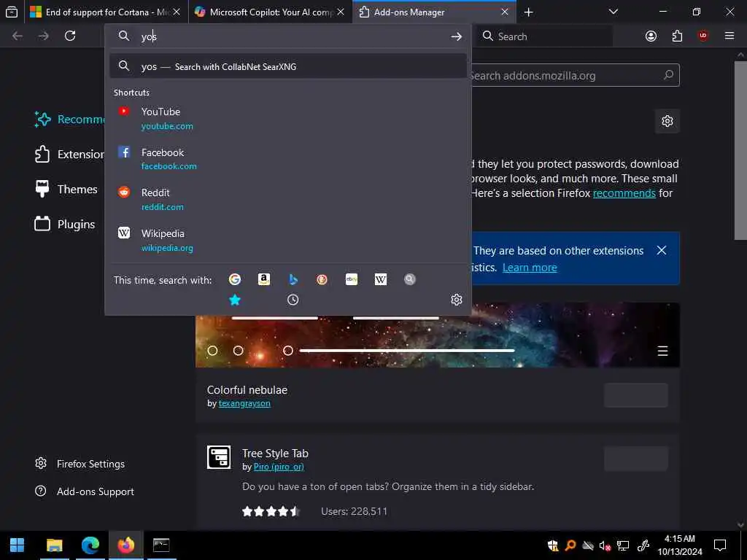Expand the list all tabs chevron
Viewport: 747px width, 560px height.
coord(613,12)
